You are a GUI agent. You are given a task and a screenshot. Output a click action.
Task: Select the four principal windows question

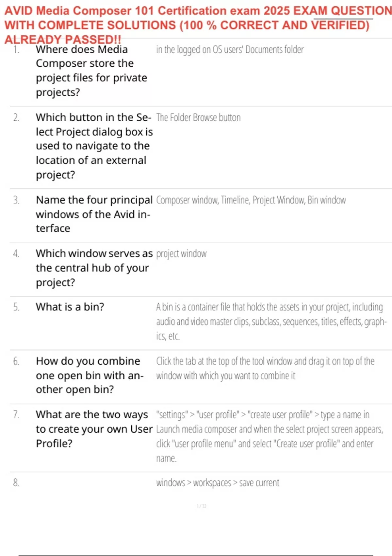(94, 214)
